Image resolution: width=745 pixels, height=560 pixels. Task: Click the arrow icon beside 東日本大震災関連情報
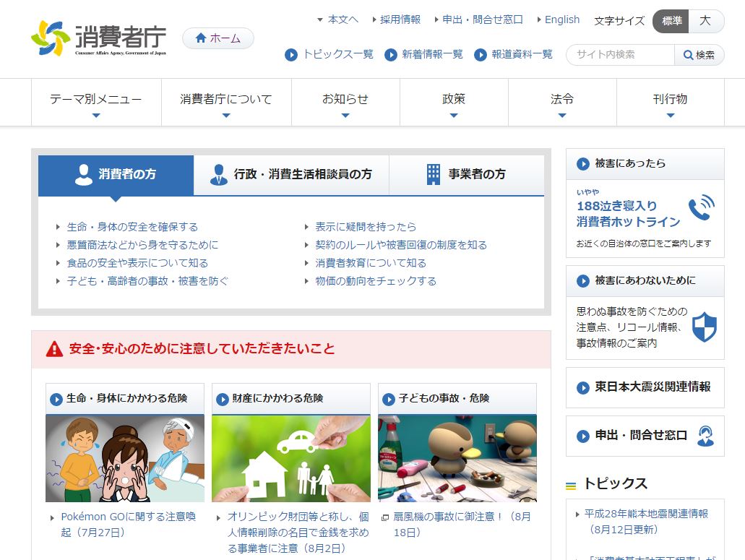[583, 387]
